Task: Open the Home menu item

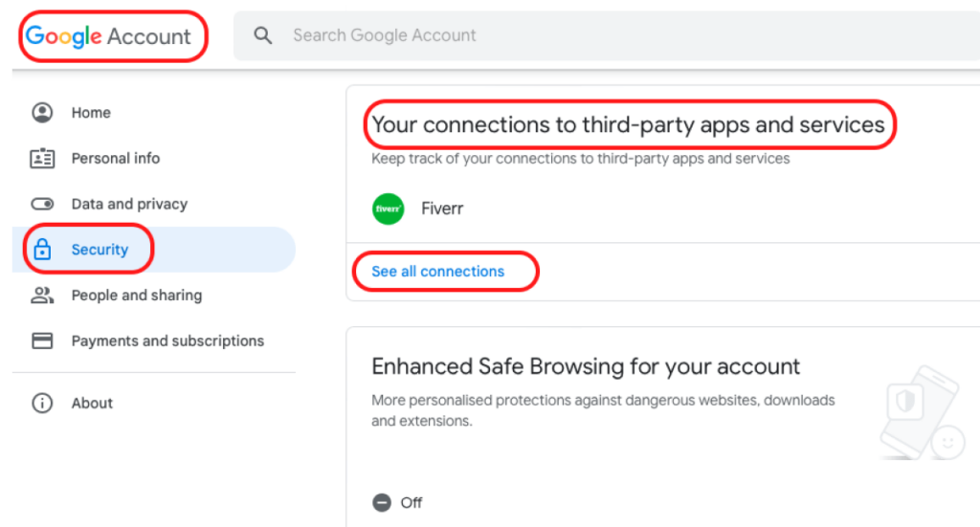Action: click(x=91, y=113)
